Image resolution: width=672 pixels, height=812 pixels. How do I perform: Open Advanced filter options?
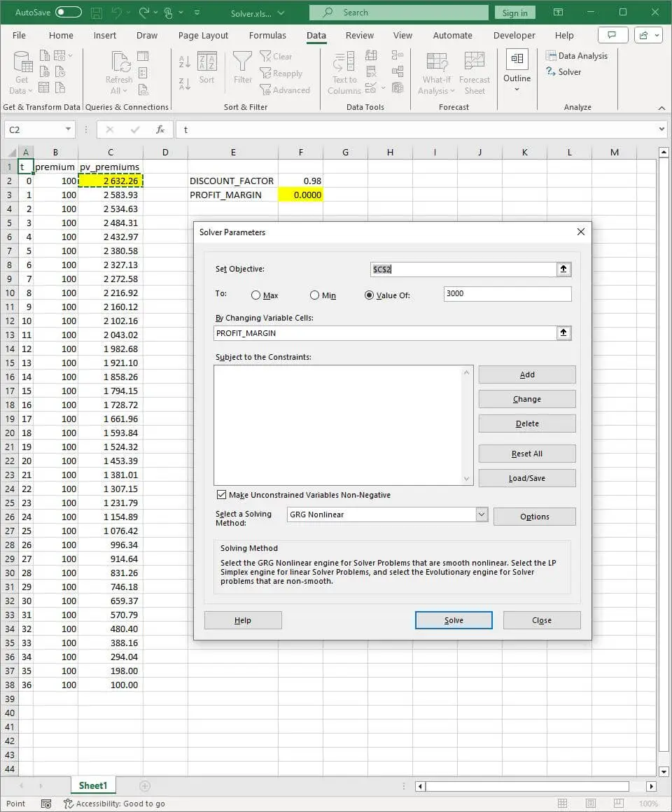coord(285,90)
